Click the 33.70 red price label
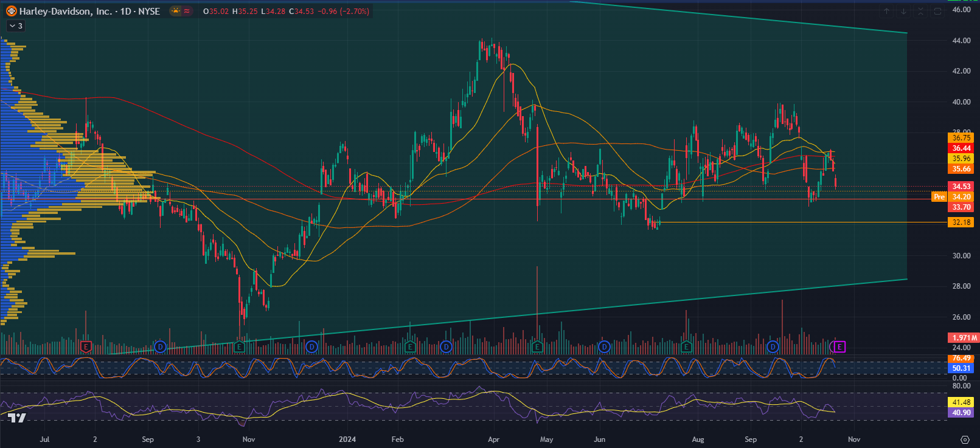Viewport: 980px width, 448px height. [x=961, y=207]
